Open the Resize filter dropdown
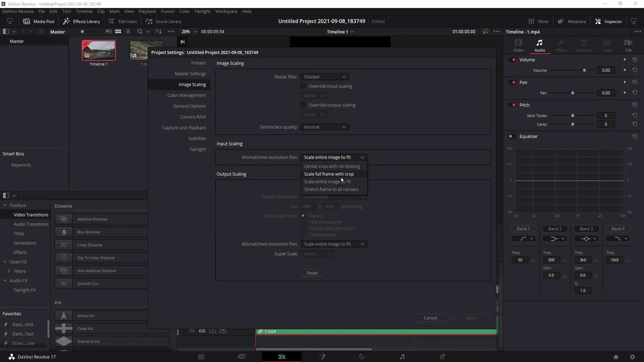644x362 pixels. (325, 77)
